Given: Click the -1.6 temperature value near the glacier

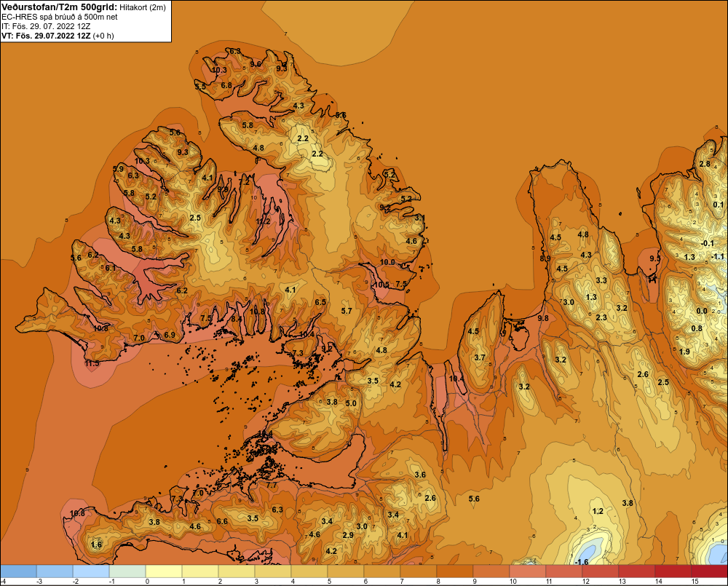Looking at the screenshot, I should (581, 562).
